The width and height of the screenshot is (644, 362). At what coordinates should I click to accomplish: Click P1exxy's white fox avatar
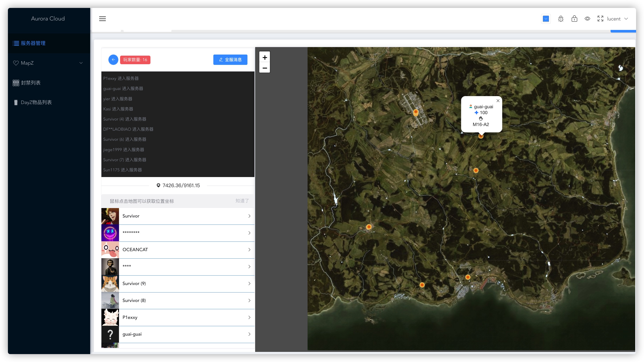coord(110,317)
